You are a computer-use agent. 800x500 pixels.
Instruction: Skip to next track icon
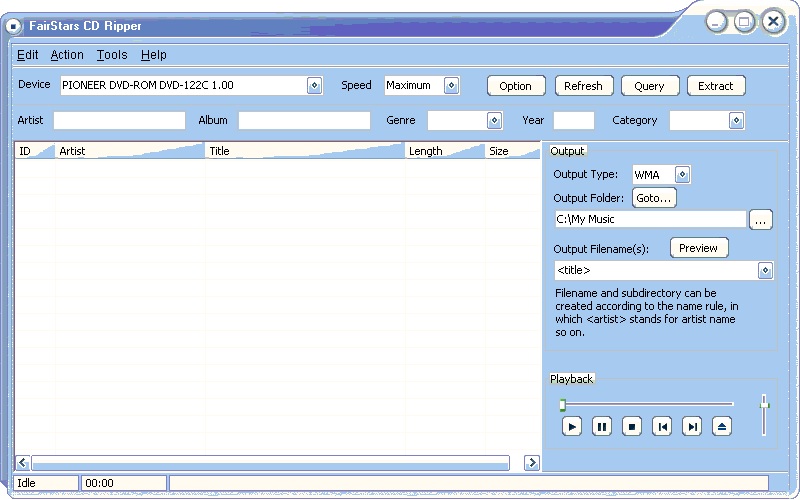pos(691,427)
